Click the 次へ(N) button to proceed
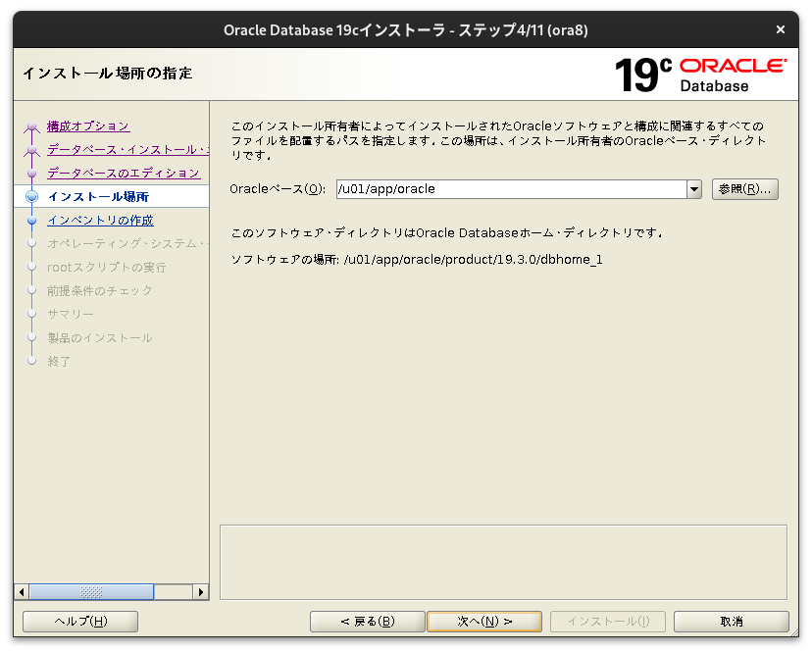The height and width of the screenshot is (653, 812). (x=484, y=621)
